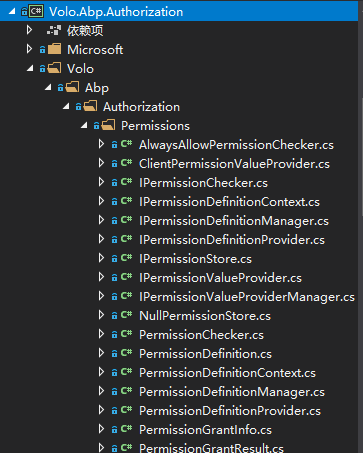Viewport: 363px width, 453px height.
Task: Collapse the Volo.Abp.Authorization project node
Action: coord(12,11)
